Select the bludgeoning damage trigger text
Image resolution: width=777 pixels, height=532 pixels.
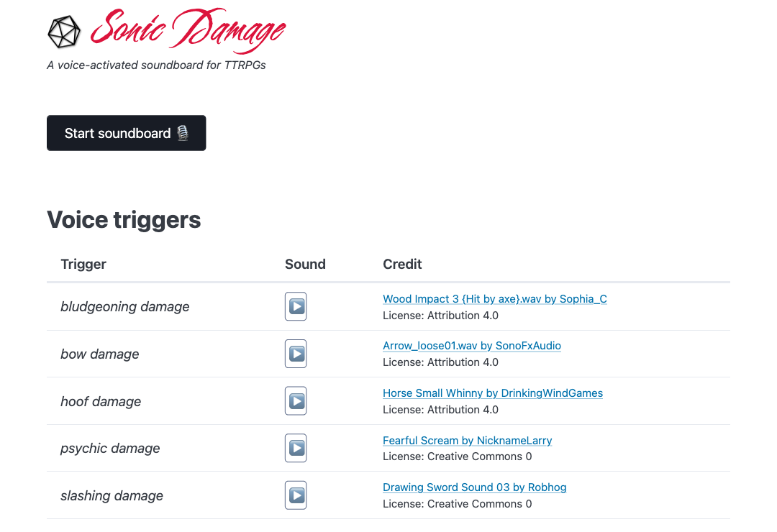click(x=124, y=306)
